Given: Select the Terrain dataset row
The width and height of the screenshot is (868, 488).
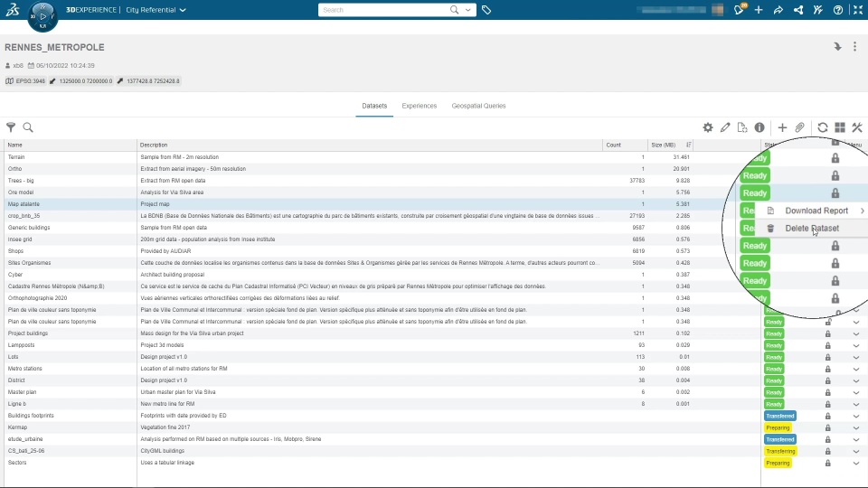Looking at the screenshot, I should point(382,157).
